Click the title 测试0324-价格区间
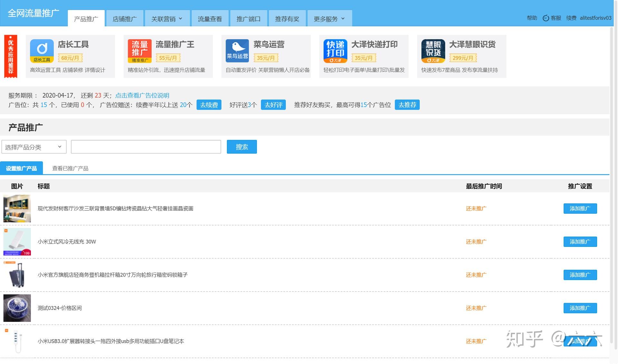 tap(60, 308)
